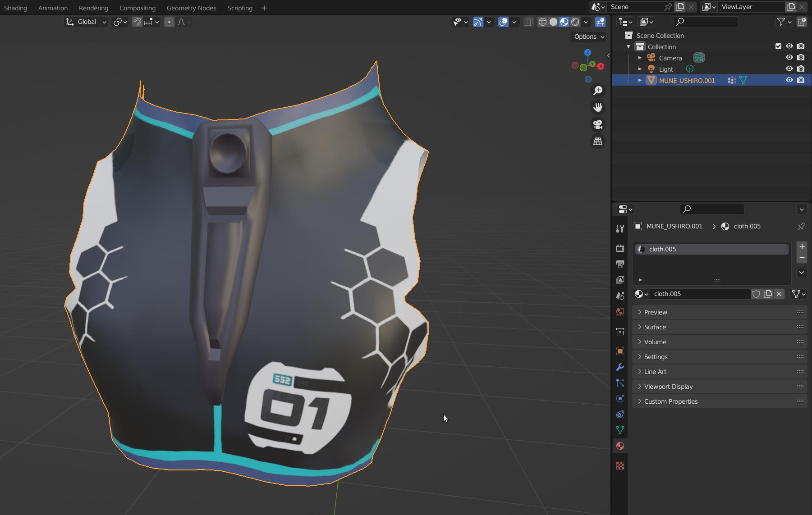This screenshot has height=515, width=812.
Task: Switch perspective/orthographic with the grid icon
Action: [598, 141]
